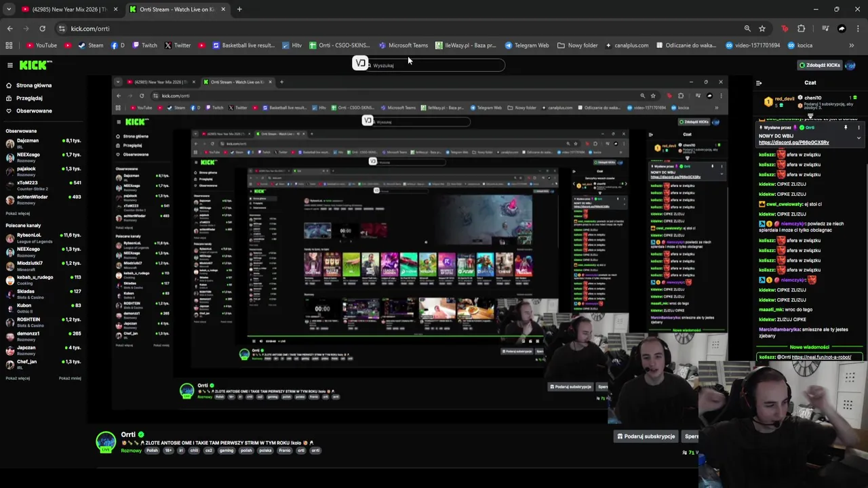Open the Twitch bookmark
The height and width of the screenshot is (488, 868).
pyautogui.click(x=144, y=45)
